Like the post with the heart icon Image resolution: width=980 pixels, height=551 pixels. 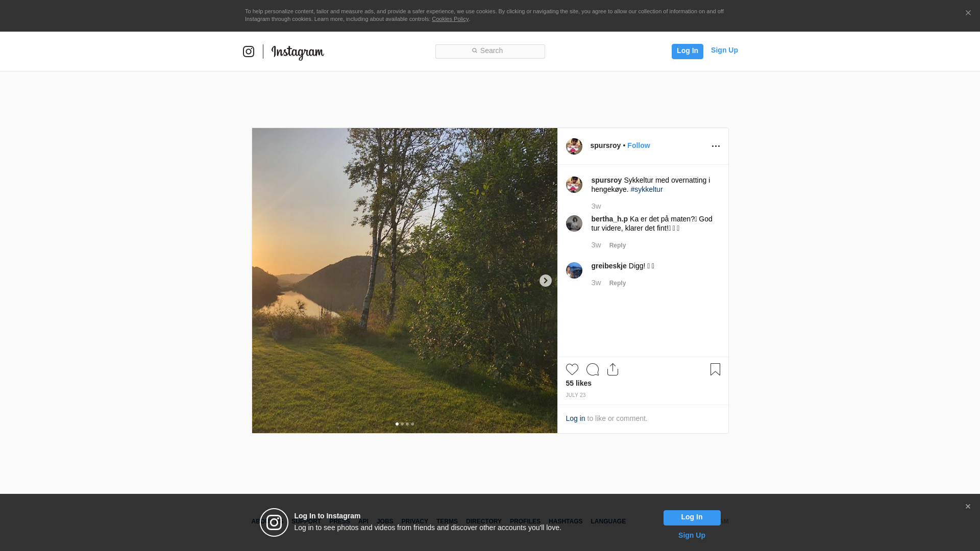tap(572, 369)
